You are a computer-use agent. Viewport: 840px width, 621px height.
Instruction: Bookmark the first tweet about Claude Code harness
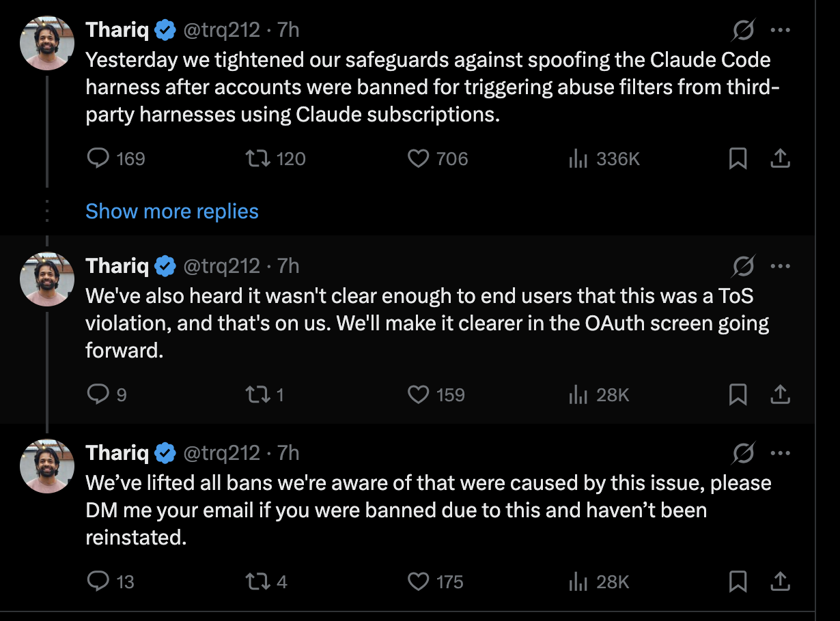[x=738, y=159]
